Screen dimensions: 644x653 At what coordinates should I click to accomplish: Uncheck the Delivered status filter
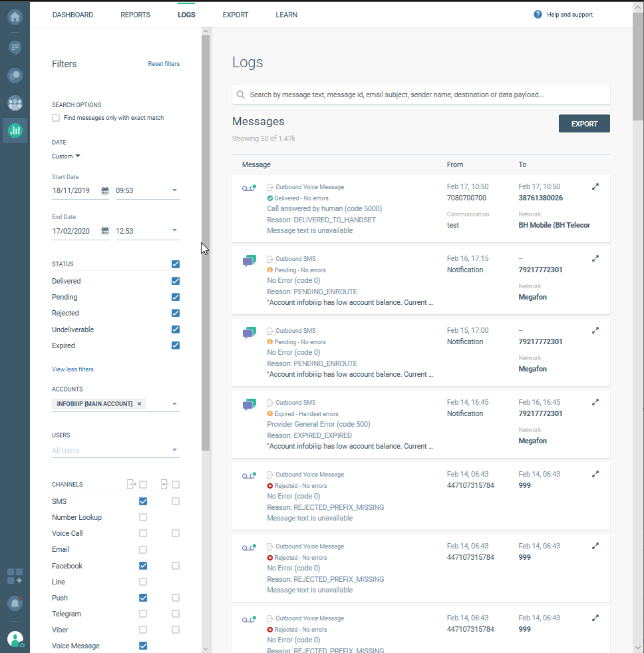[176, 281]
